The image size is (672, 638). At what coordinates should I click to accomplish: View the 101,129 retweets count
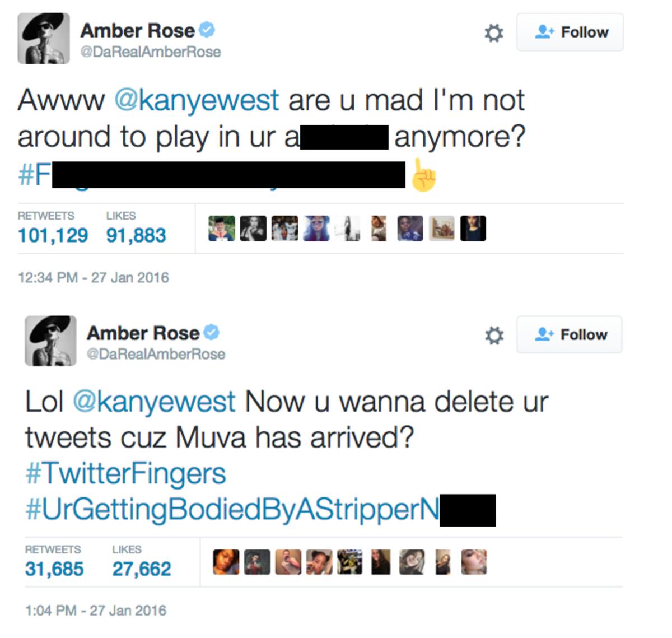point(53,235)
